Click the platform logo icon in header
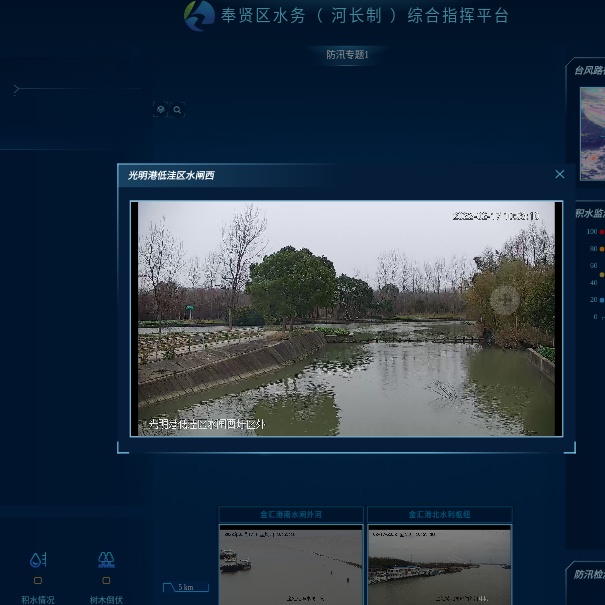The width and height of the screenshot is (605, 605). tap(199, 15)
